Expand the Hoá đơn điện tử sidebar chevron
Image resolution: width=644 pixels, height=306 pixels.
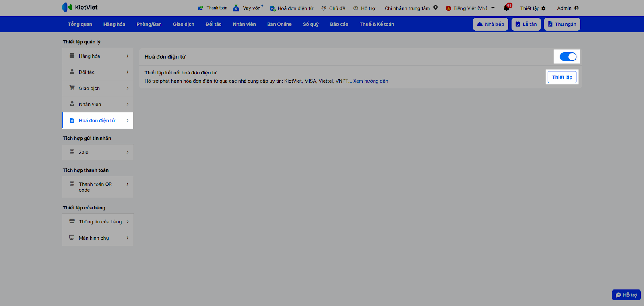[128, 120]
